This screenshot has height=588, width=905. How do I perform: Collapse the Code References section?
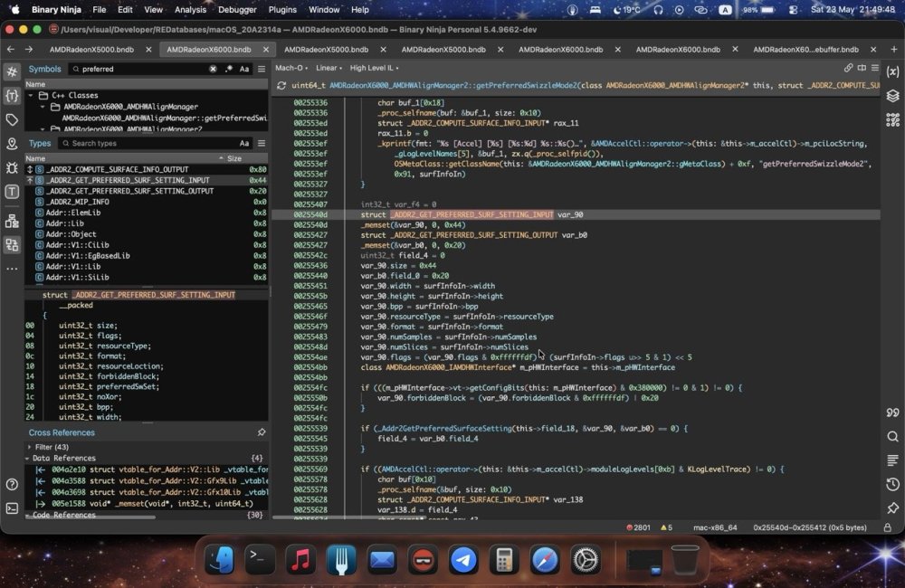coord(27,515)
